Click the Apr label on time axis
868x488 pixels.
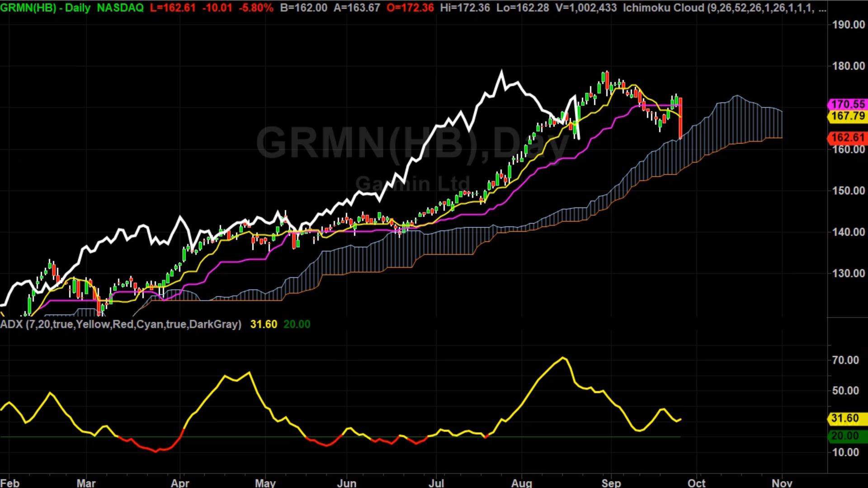pyautogui.click(x=180, y=483)
